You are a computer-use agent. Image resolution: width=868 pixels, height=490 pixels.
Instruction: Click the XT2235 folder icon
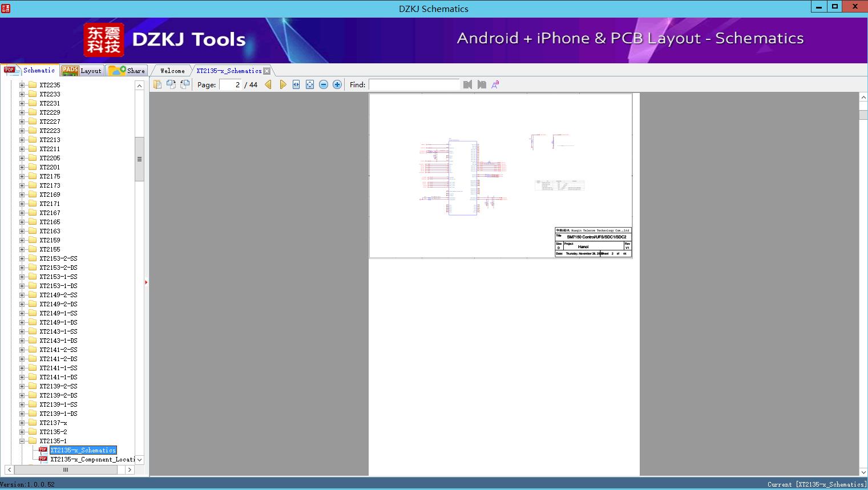click(x=33, y=85)
